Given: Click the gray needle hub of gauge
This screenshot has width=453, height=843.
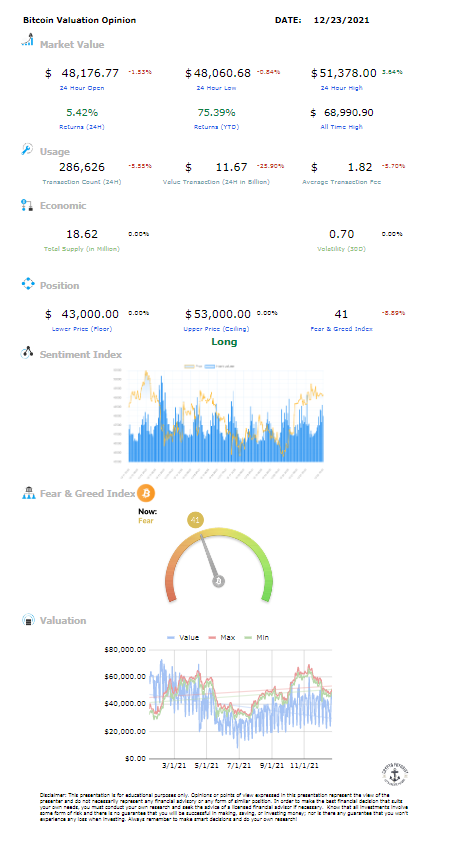Looking at the screenshot, I should (x=219, y=581).
